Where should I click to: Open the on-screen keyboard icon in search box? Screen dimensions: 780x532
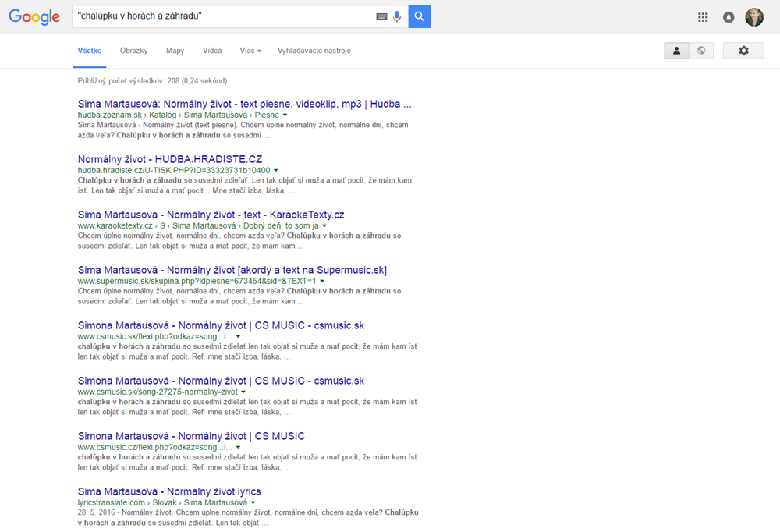coord(381,16)
